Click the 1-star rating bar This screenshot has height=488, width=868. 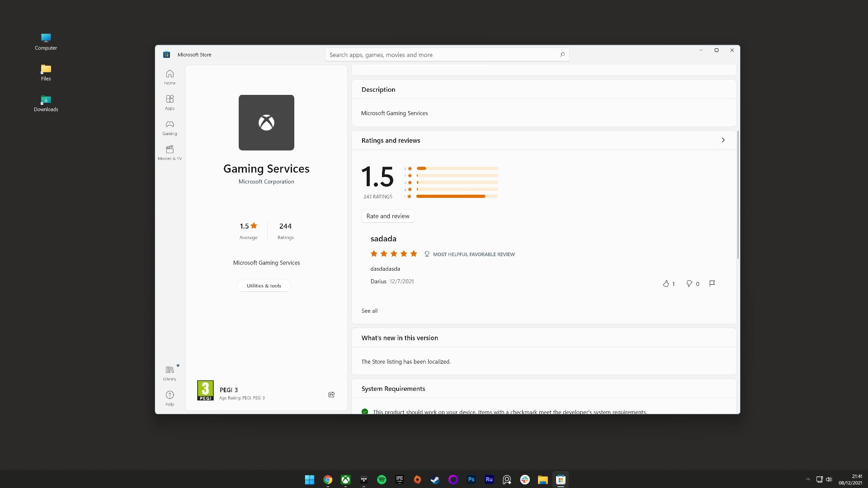pos(457,197)
